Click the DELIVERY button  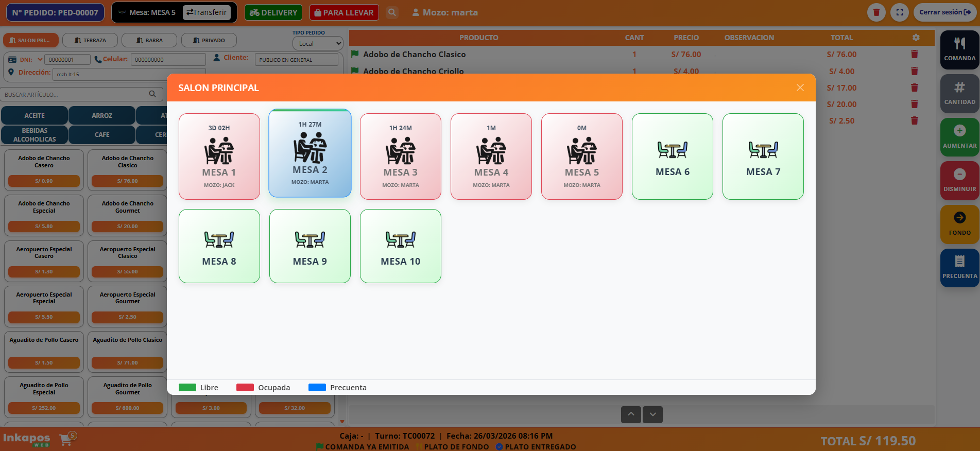point(273,12)
